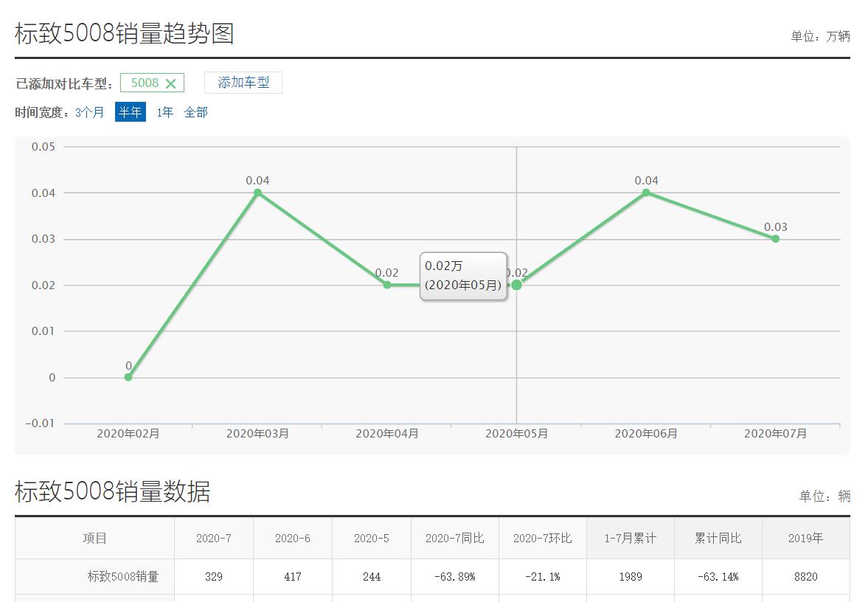Click the 标致5008销量数据 heading

[x=113, y=491]
